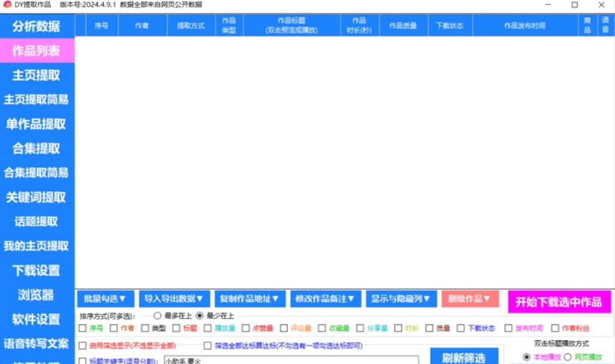Click the 作品时长(秒) column header
Screen dimensions: 615x364
tap(359, 26)
